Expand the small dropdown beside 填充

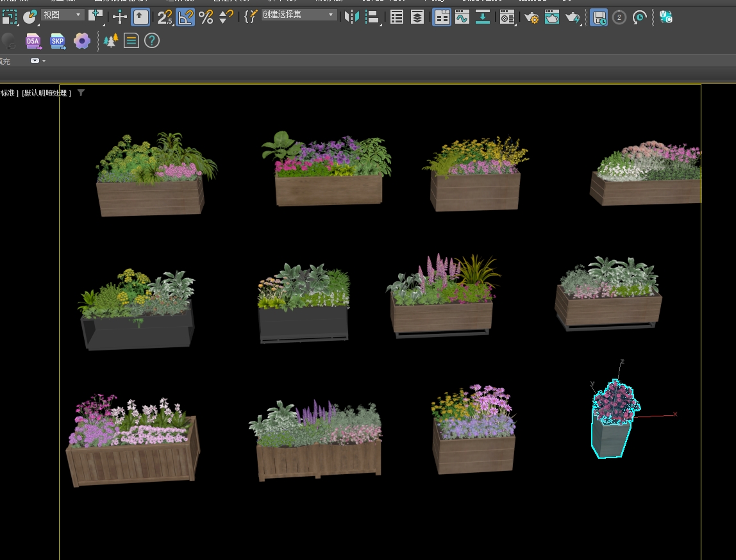(x=36, y=61)
